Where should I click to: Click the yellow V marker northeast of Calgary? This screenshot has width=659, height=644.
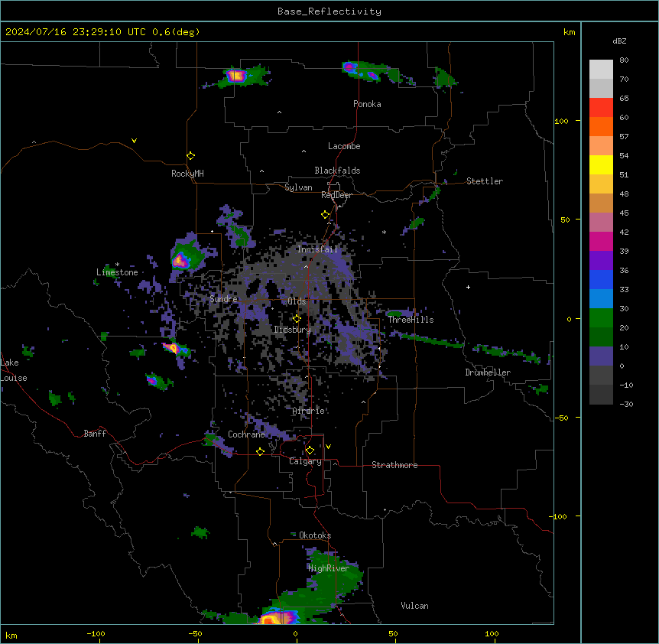coord(328,447)
